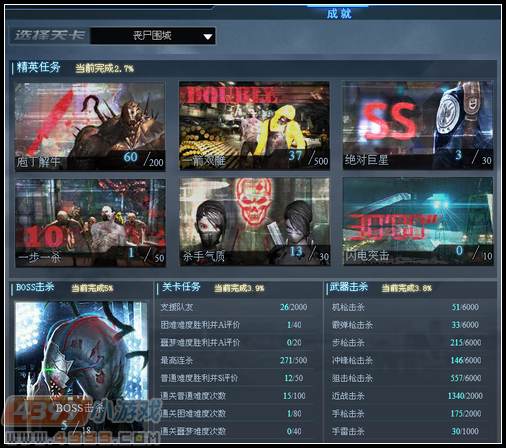Open the 一箭双雕 elite mission card
The width and height of the screenshot is (506, 448).
pyautogui.click(x=254, y=126)
